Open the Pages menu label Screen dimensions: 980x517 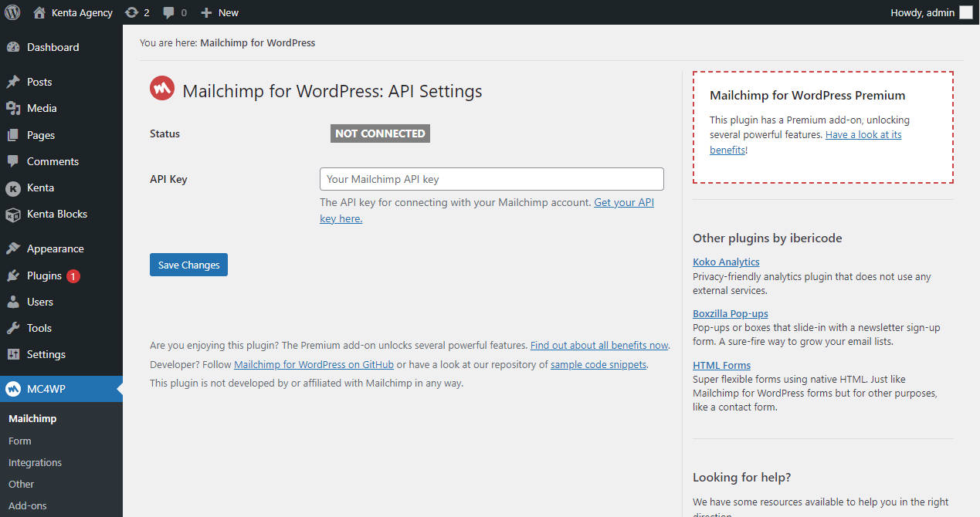(41, 135)
